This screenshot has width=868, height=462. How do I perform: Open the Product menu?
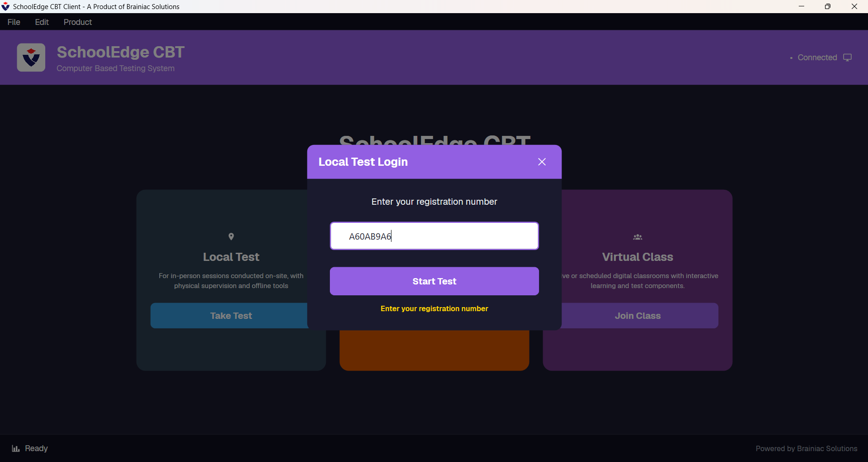click(77, 22)
